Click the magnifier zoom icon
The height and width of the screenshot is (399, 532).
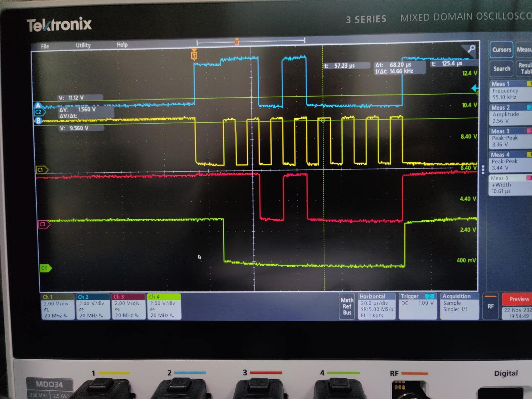(x=471, y=49)
